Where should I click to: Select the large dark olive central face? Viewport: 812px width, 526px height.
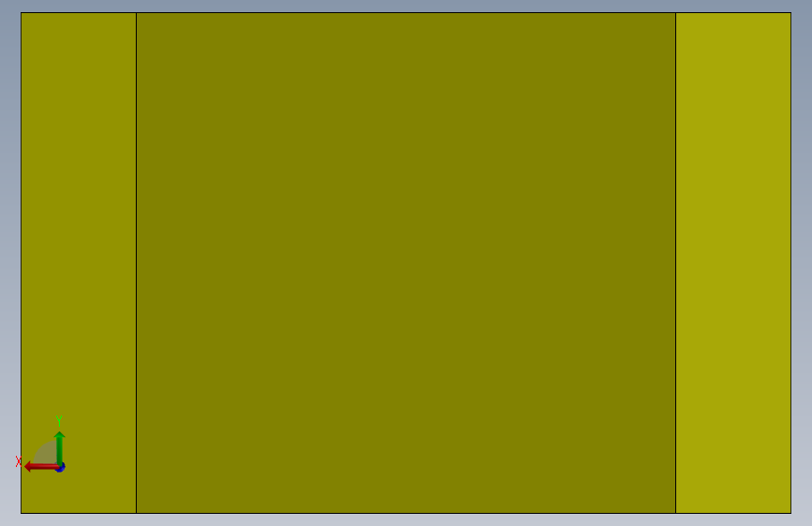406,263
